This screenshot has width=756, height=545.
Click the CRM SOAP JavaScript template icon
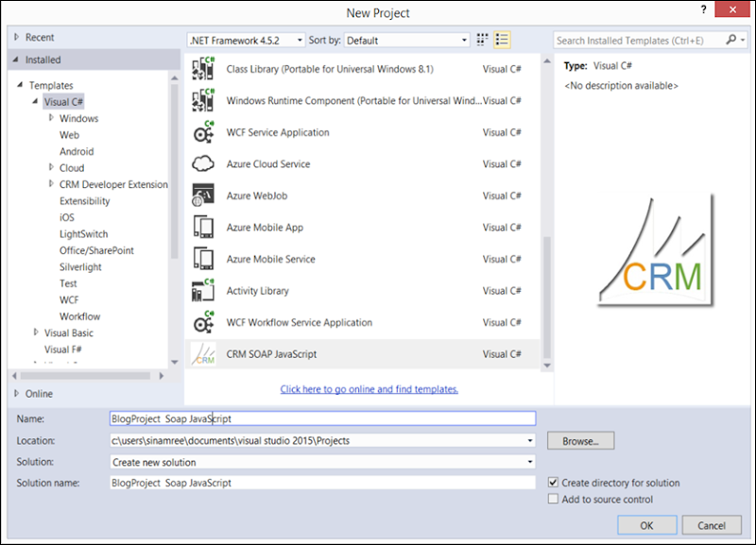[x=203, y=354]
